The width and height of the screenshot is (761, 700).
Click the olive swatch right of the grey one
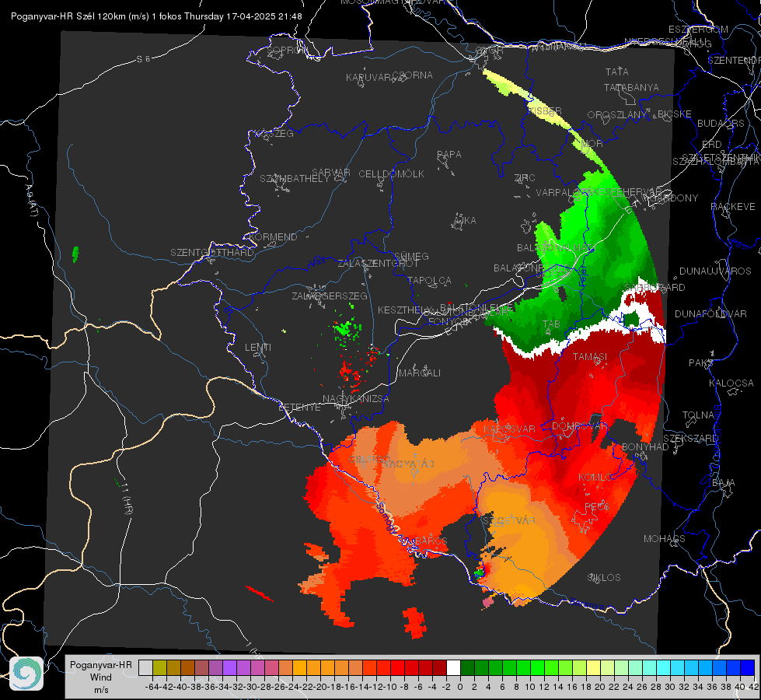pos(159,668)
